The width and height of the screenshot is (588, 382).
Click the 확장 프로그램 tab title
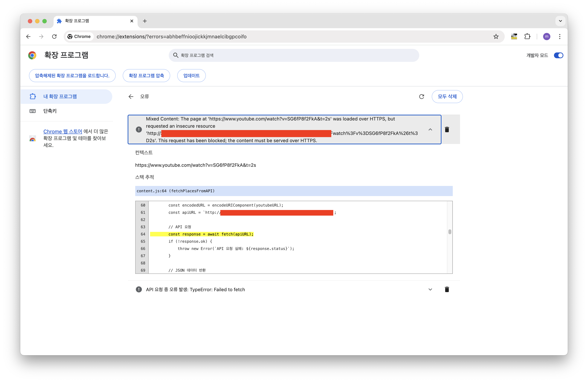tap(77, 21)
